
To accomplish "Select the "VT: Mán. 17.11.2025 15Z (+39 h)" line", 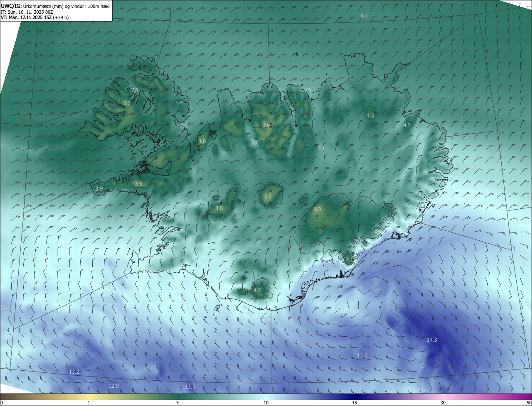I will [35, 18].
